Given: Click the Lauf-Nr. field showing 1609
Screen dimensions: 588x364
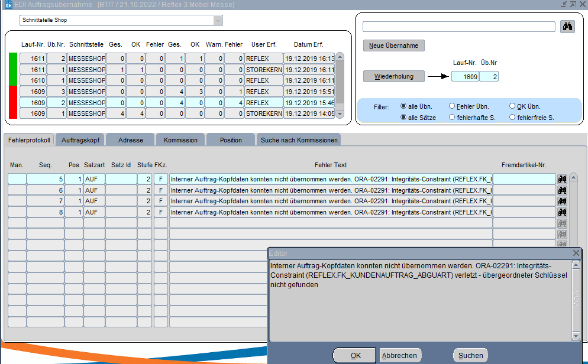Looking at the screenshot, I should (x=465, y=77).
